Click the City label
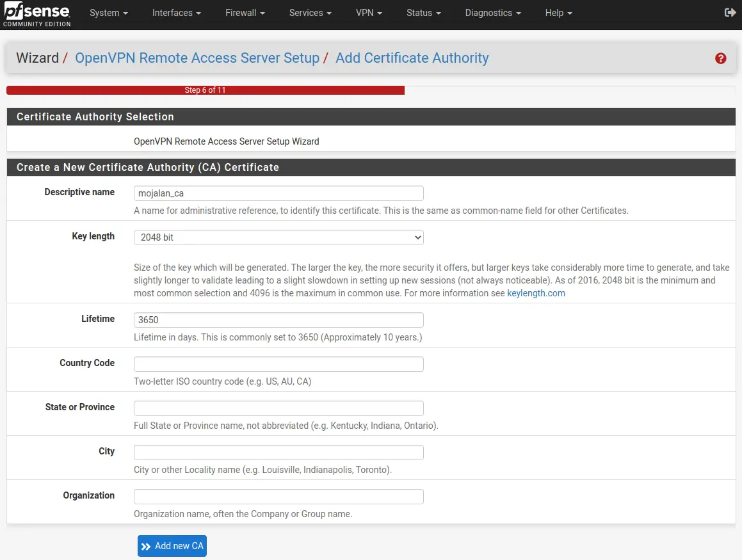This screenshot has width=742, height=560. 106,451
